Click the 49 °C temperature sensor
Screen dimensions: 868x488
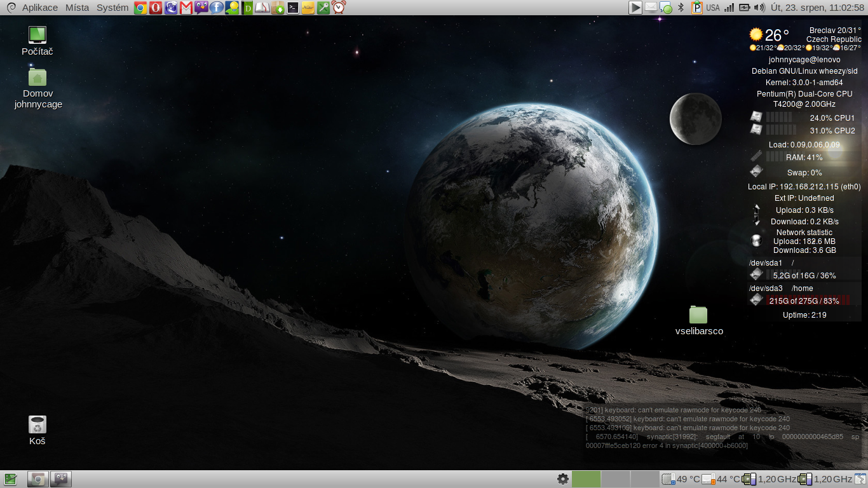681,479
